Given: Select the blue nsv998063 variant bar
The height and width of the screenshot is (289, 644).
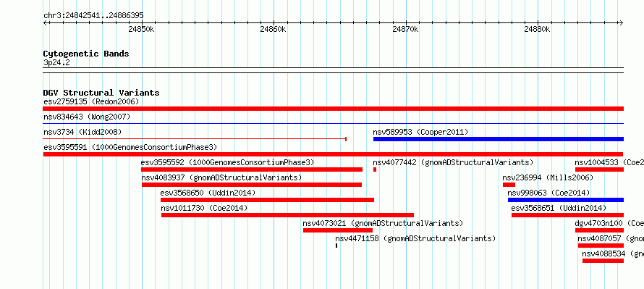Looking at the screenshot, I should click(x=566, y=200).
